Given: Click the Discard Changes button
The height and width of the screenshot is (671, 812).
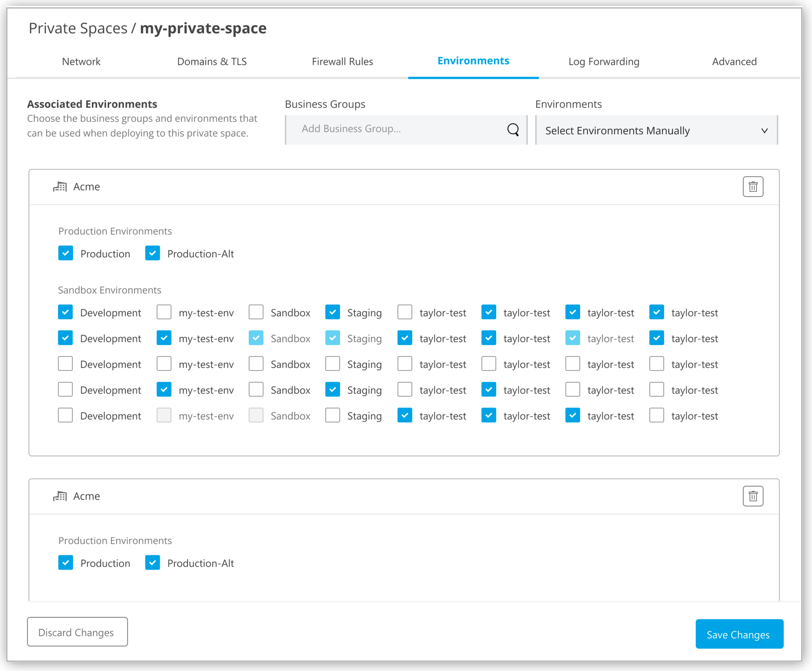Looking at the screenshot, I should [77, 632].
